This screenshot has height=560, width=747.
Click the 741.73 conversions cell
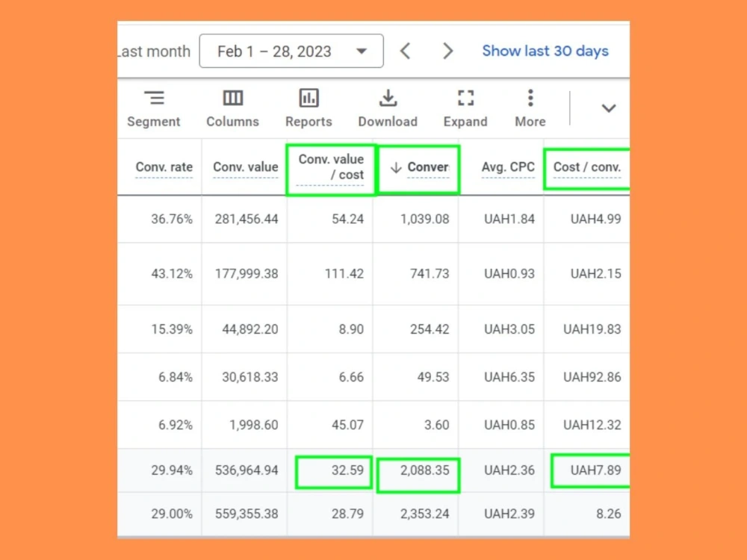tap(430, 274)
